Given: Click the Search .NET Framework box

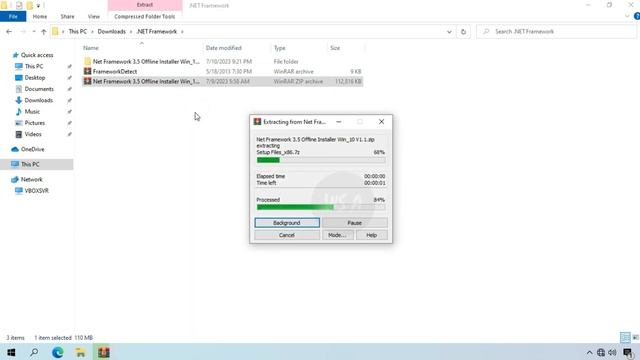Looking at the screenshot, I should 557,31.
